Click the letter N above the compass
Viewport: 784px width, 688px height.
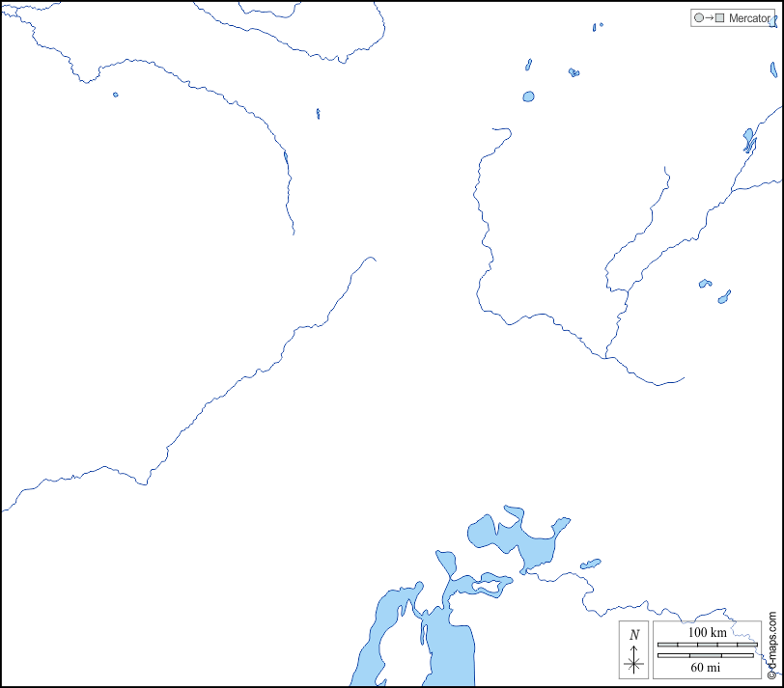634,635
